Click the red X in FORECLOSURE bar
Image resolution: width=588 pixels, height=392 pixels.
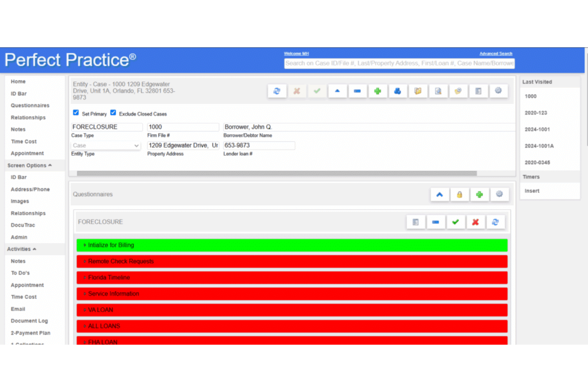pos(476,222)
